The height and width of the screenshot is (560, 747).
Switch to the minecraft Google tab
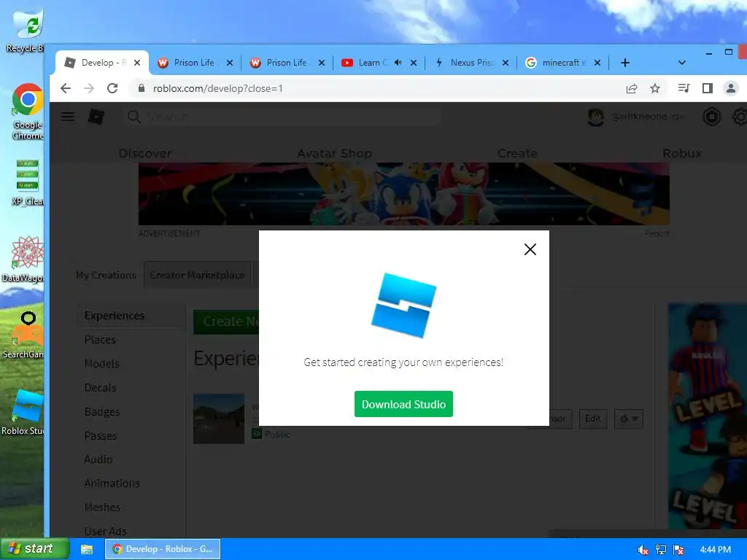(x=562, y=63)
